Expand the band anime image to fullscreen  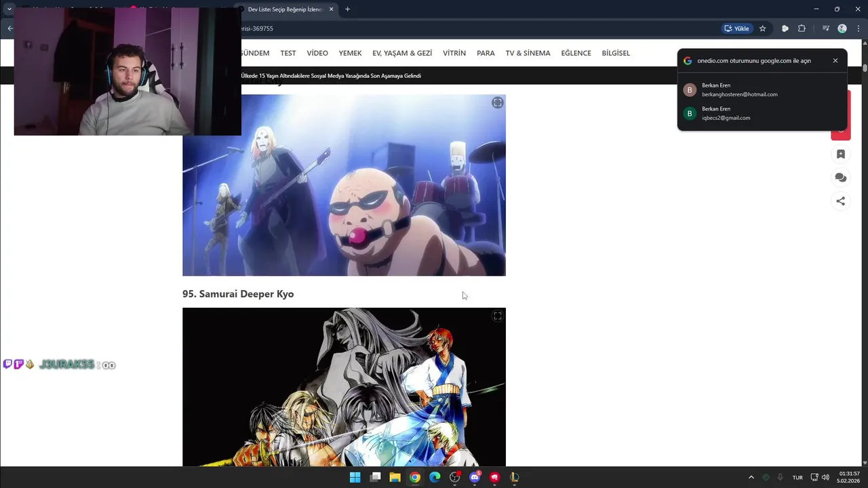pyautogui.click(x=498, y=103)
